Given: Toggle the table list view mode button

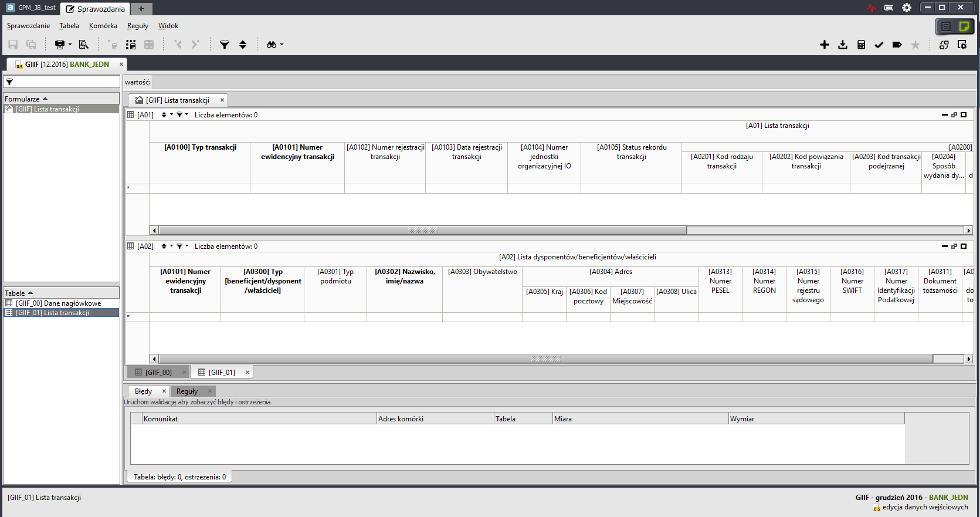Looking at the screenshot, I should (x=946, y=26).
